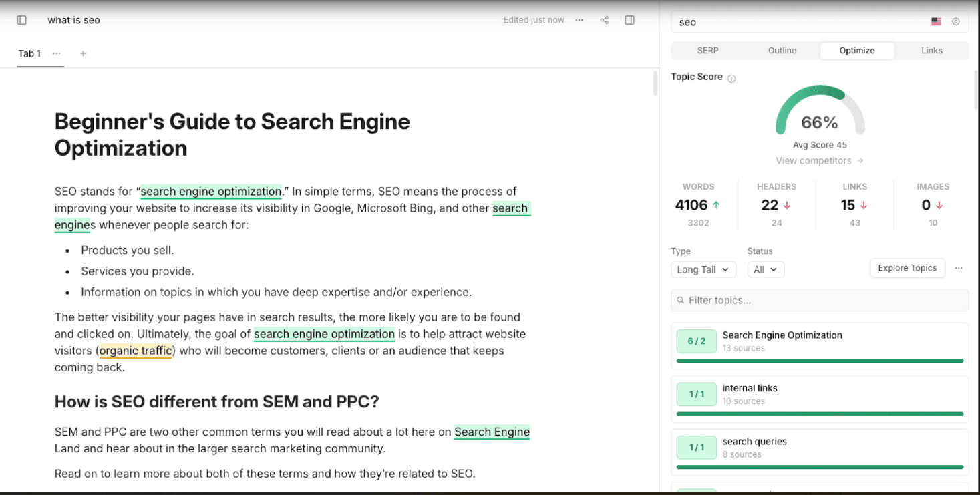This screenshot has height=495, width=980.
Task: Open the Status filter dropdown
Action: (766, 269)
